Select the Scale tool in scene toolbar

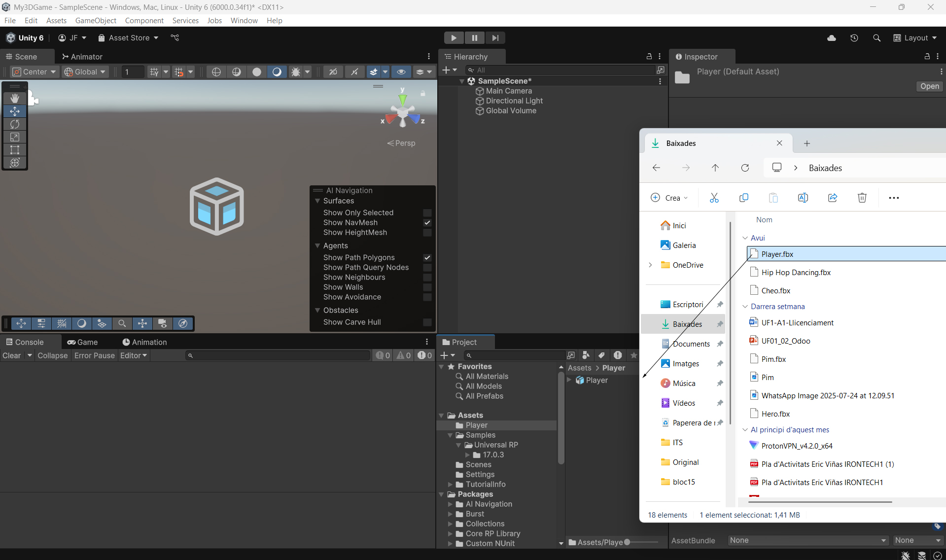point(15,137)
